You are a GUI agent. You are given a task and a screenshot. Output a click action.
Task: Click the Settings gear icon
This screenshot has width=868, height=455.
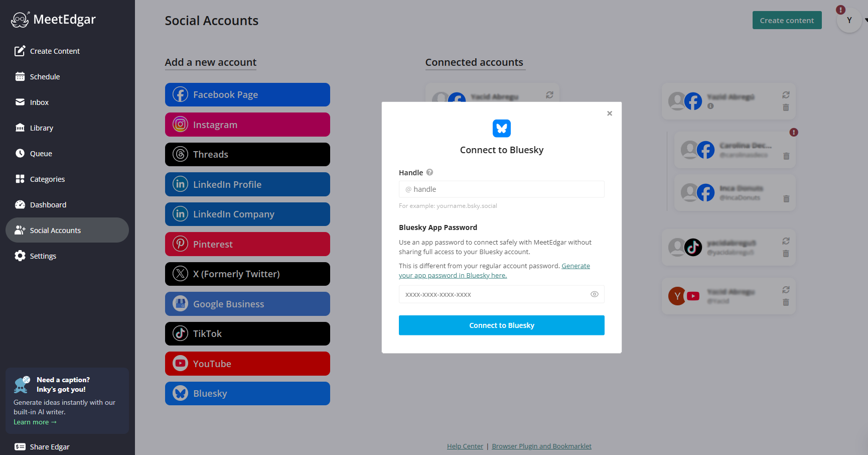(x=20, y=256)
